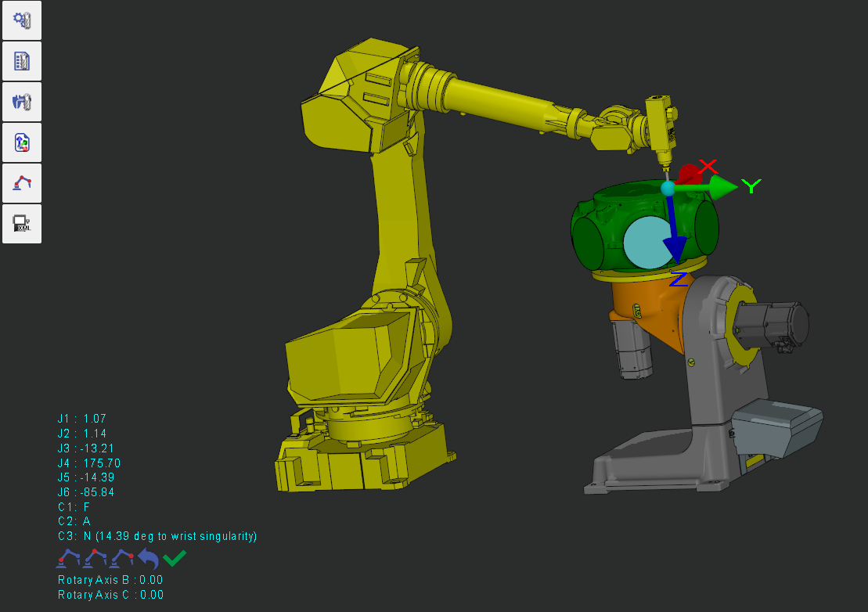Image resolution: width=868 pixels, height=612 pixels.
Task: Toggle robot elbow configuration icon (second arm)
Action: (95, 558)
